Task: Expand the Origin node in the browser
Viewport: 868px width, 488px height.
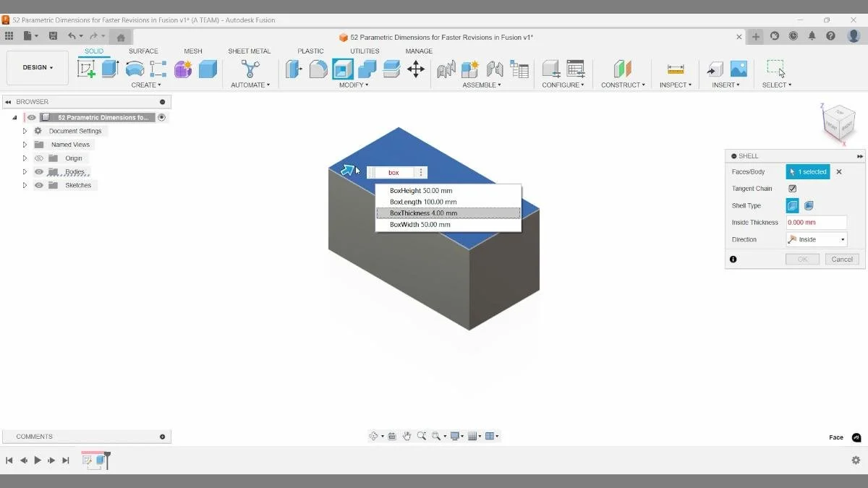Action: [25, 158]
